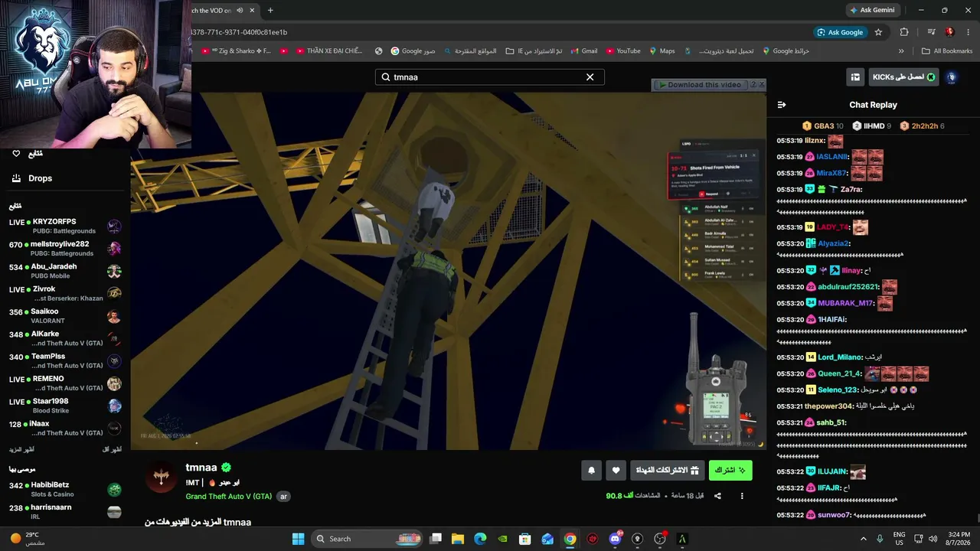The image size is (980, 551).
Task: Open mellstroylive282 channel
Action: [65, 249]
